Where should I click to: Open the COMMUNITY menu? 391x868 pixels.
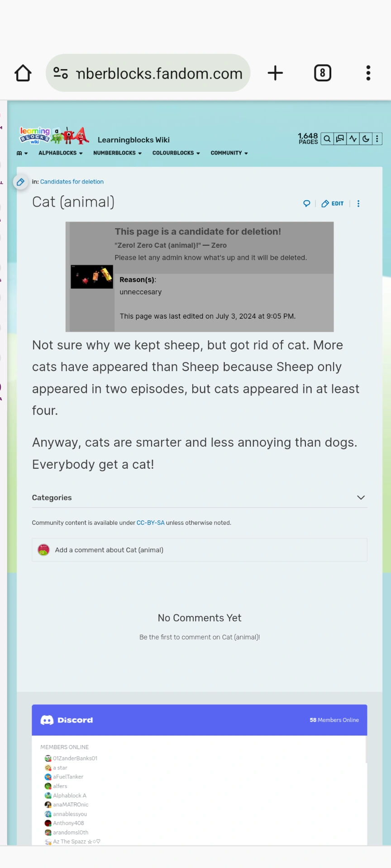click(x=229, y=153)
